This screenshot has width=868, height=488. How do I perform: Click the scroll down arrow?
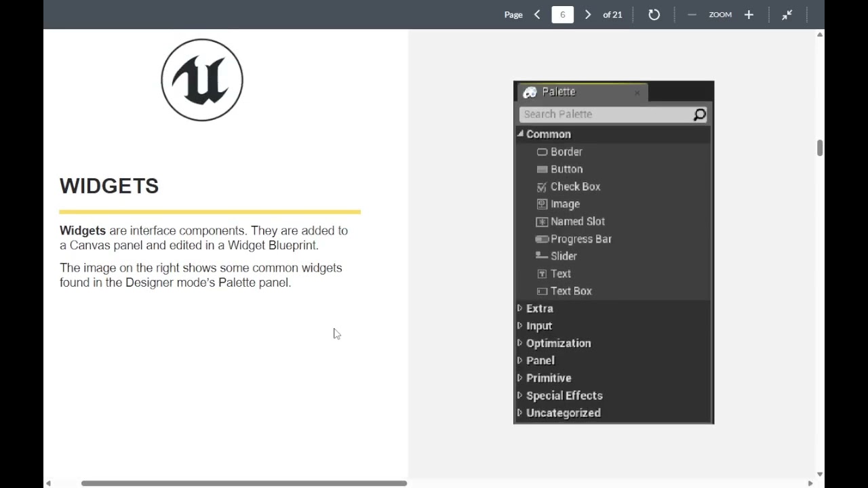(x=820, y=474)
